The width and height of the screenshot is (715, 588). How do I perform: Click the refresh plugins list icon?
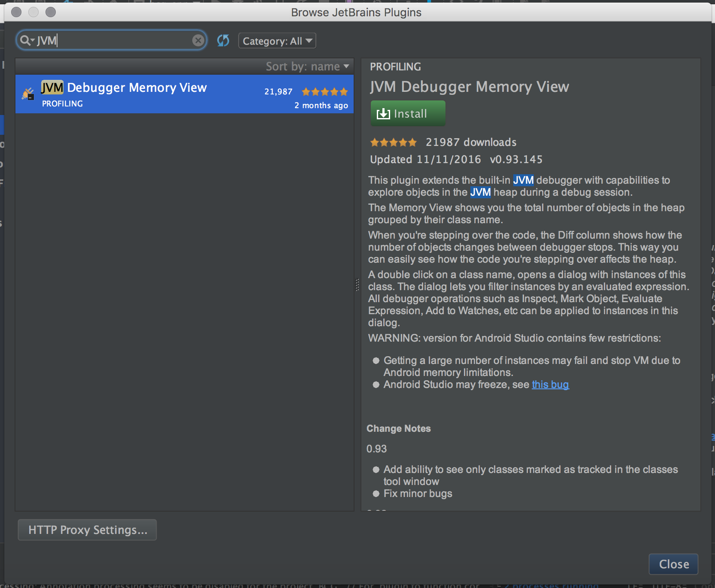[223, 40]
